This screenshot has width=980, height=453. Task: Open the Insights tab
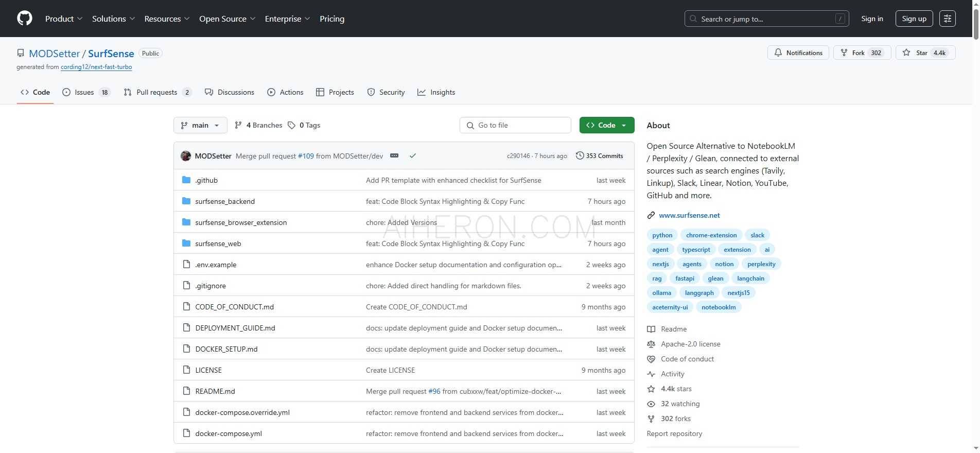point(436,92)
